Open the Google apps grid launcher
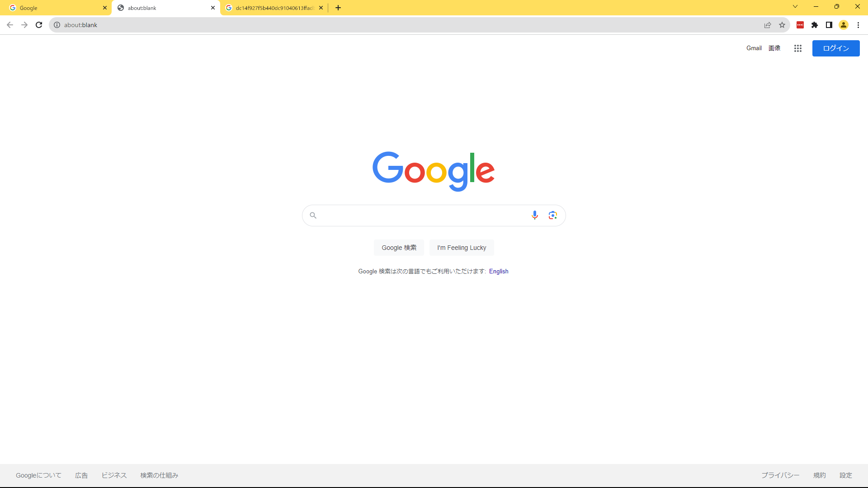Viewport: 868px width, 488px height. tap(797, 48)
